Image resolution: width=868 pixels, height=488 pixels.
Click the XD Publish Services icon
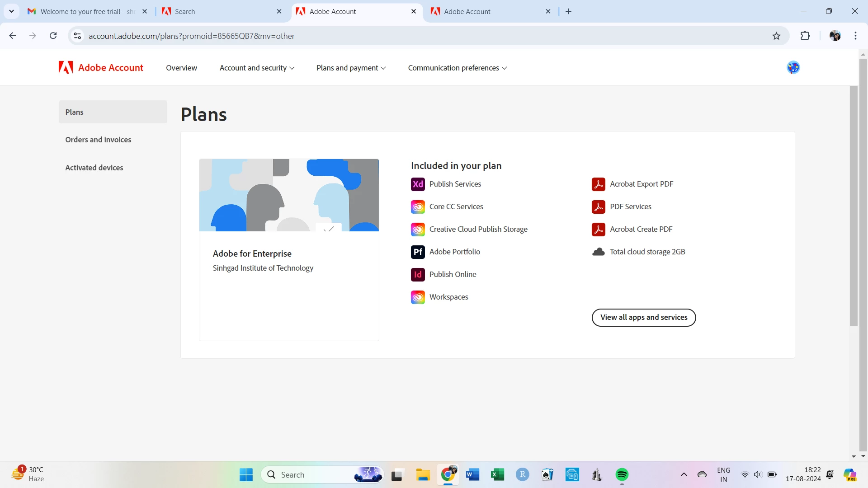[x=418, y=184]
